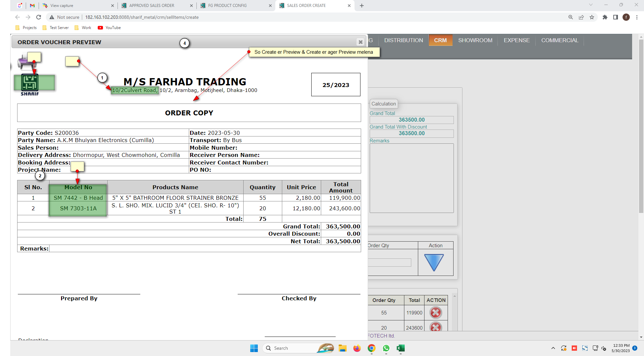Open the COMMERCIAL menu
This screenshot has width=644, height=356.
pyautogui.click(x=559, y=40)
